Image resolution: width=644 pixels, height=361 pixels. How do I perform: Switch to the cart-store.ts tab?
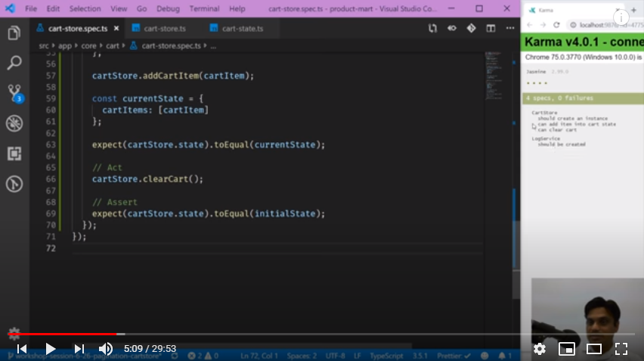(x=164, y=28)
